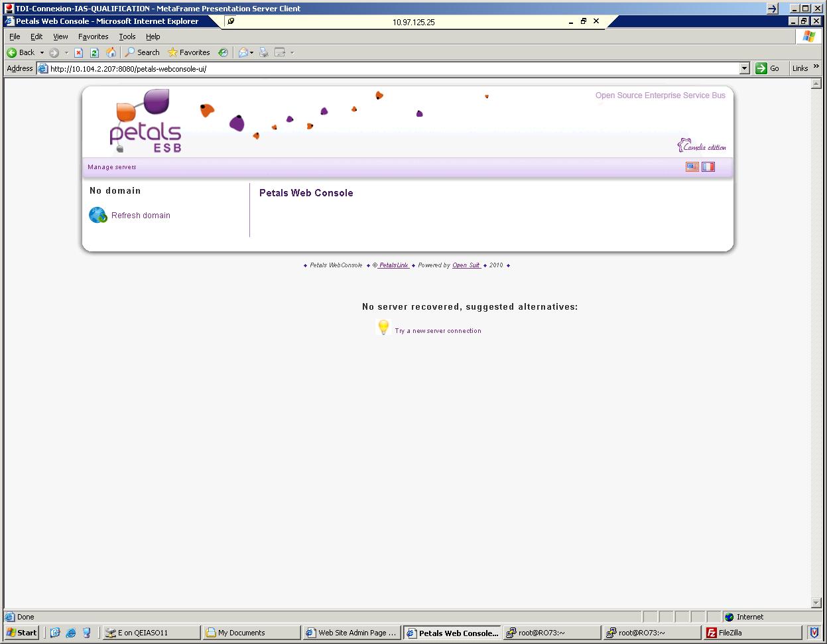The width and height of the screenshot is (827, 644).
Task: Click the browser Stop button
Action: tap(78, 52)
